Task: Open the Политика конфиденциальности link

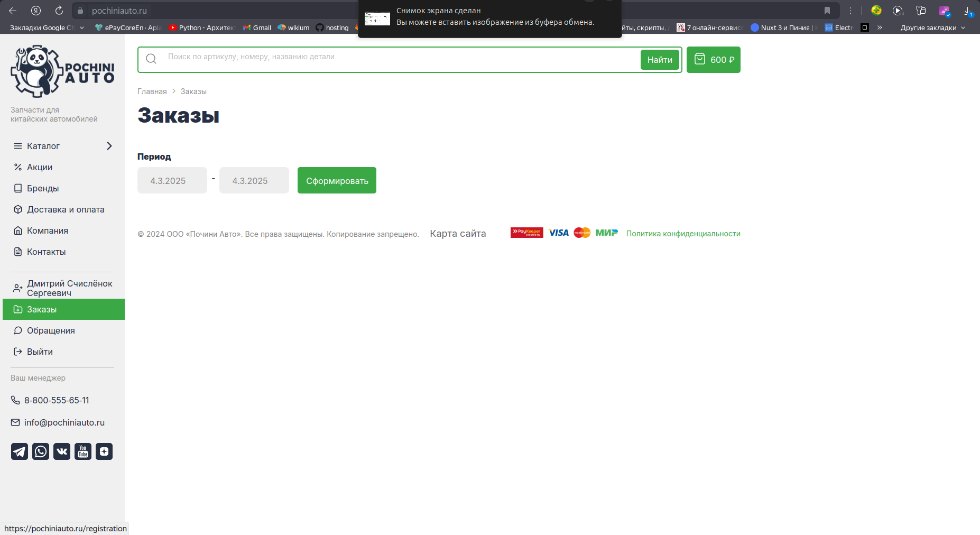Action: [683, 234]
